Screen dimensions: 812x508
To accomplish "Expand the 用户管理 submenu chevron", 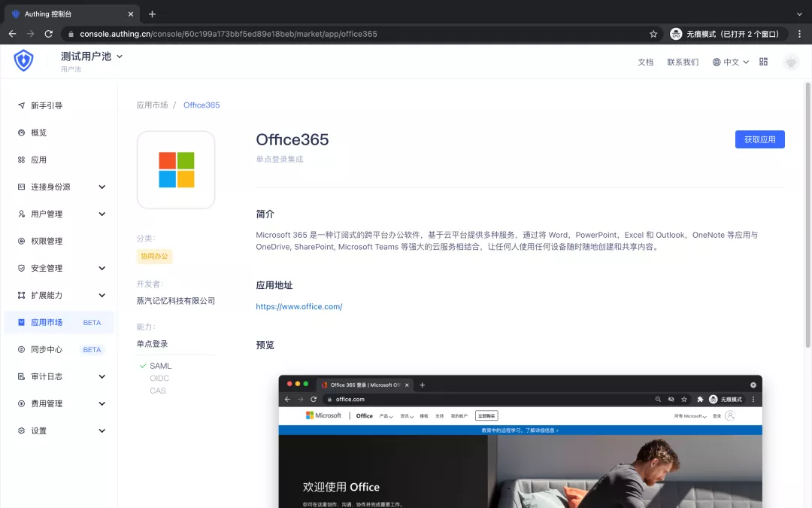I will coord(102,214).
